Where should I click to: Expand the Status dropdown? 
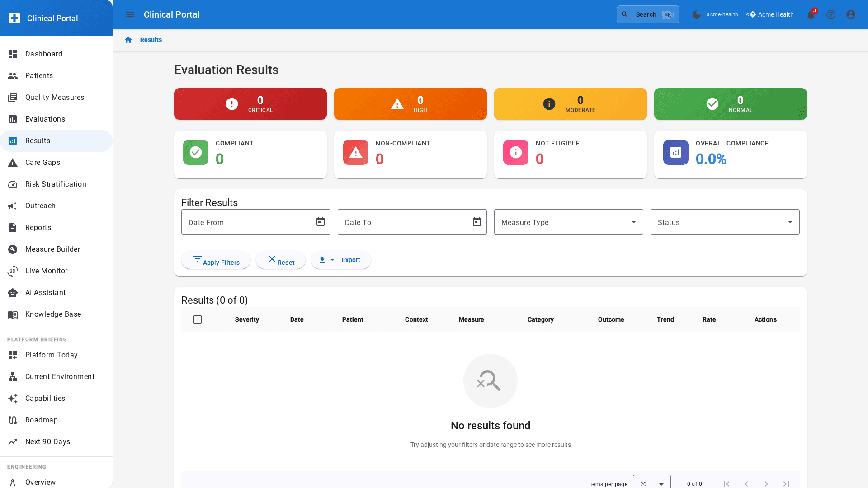pyautogui.click(x=725, y=222)
